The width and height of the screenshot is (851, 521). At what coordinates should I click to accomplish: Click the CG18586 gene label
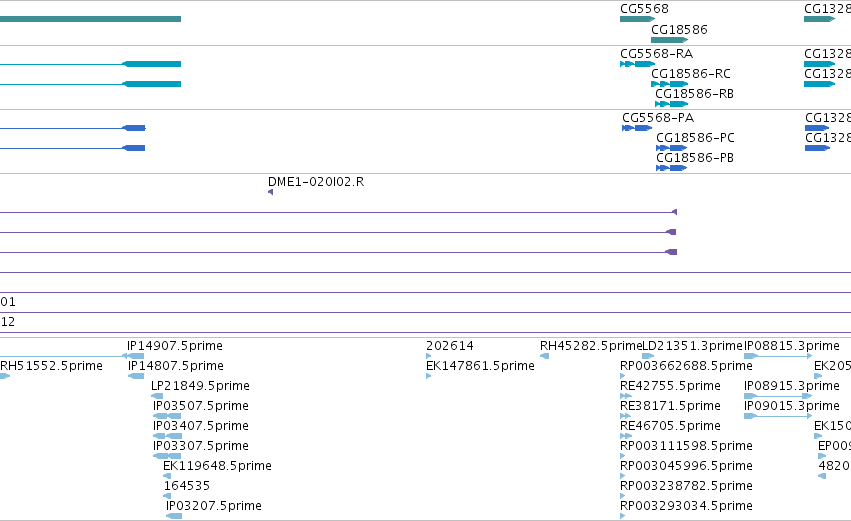click(679, 29)
